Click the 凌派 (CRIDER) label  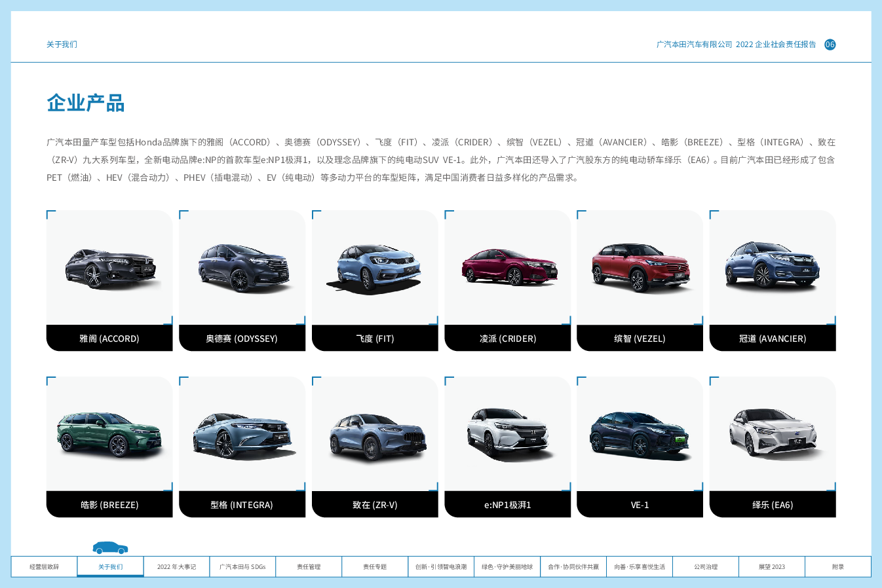click(x=508, y=339)
